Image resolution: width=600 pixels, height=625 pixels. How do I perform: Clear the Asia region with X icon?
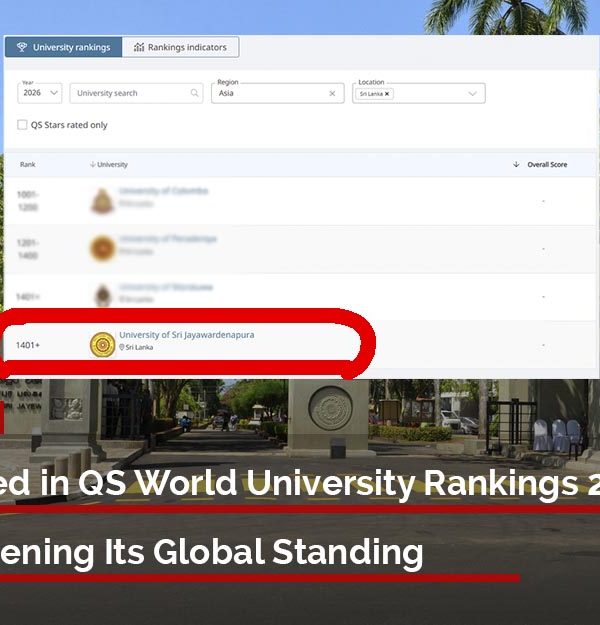click(x=332, y=93)
